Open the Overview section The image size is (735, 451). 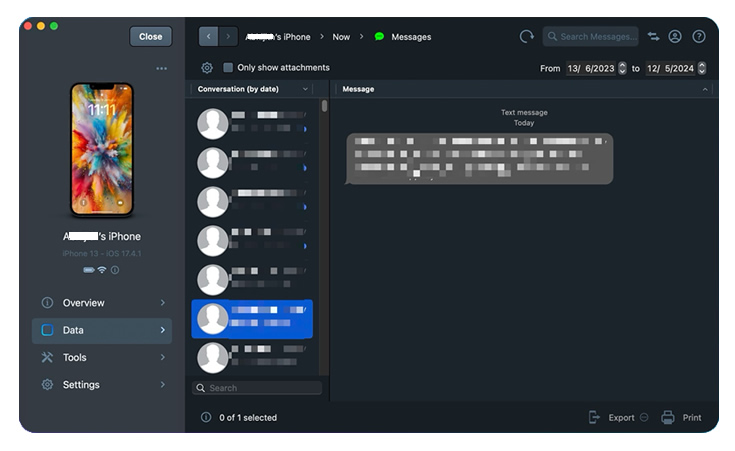102,303
